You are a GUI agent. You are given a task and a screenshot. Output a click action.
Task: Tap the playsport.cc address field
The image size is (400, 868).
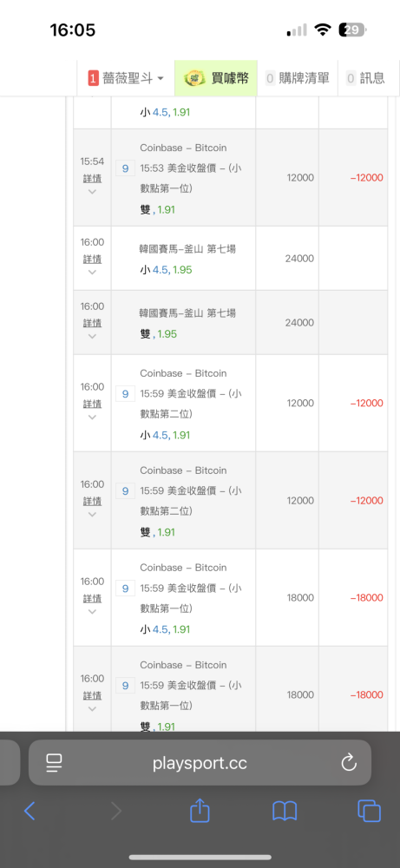point(200,763)
